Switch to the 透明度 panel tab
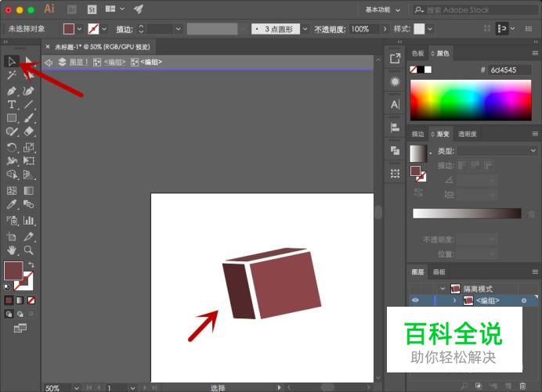The height and width of the screenshot is (392, 542). pos(468,134)
